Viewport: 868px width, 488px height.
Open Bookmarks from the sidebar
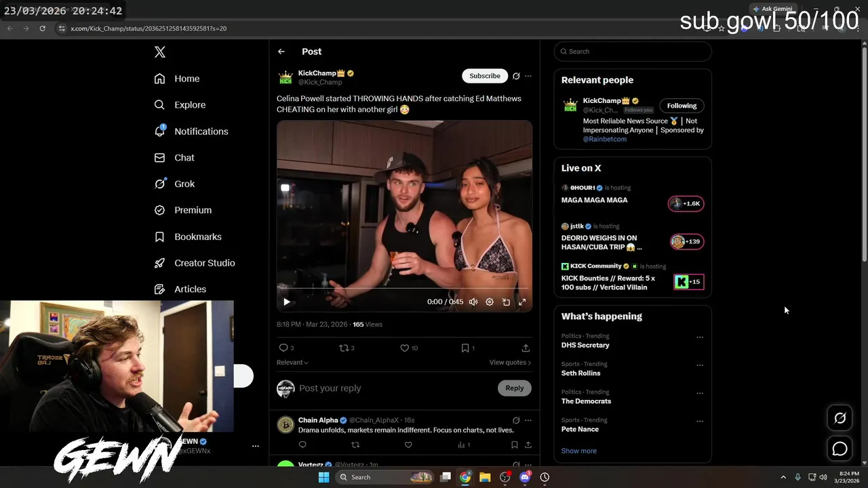click(188, 237)
